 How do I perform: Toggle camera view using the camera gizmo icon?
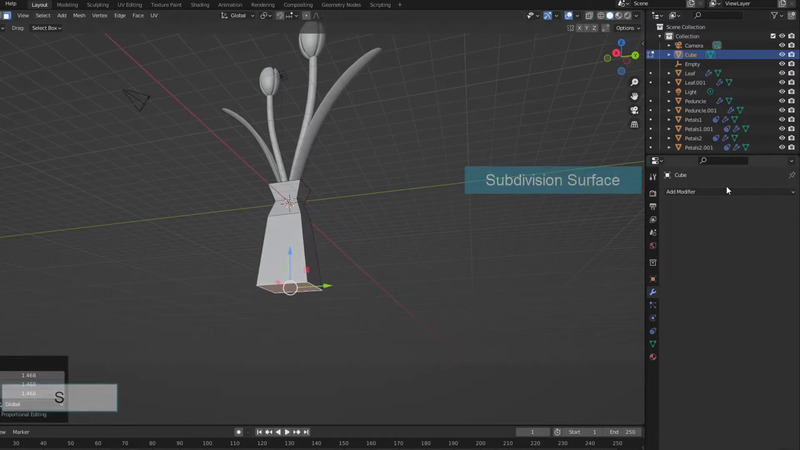click(x=635, y=110)
